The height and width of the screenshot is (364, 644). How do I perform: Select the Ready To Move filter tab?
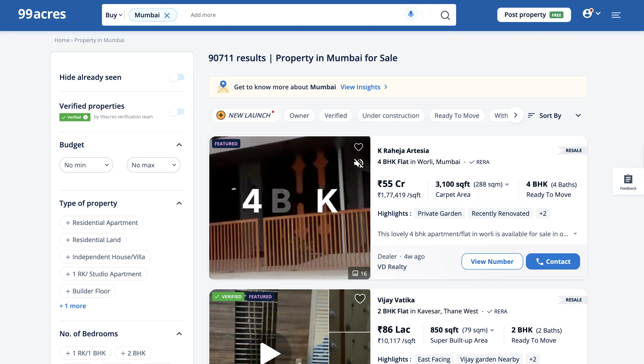457,115
